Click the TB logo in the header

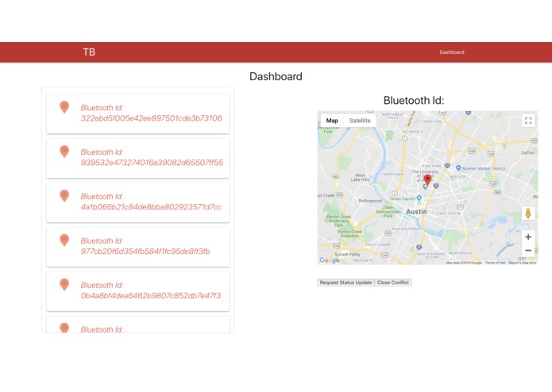click(x=89, y=52)
